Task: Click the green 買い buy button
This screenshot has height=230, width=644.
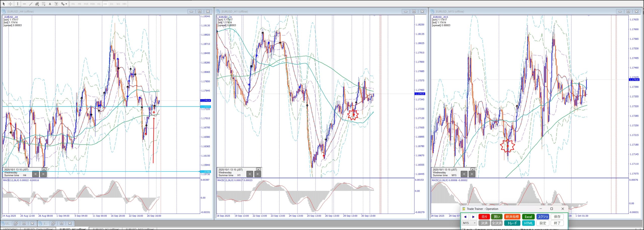Action: pos(497,217)
